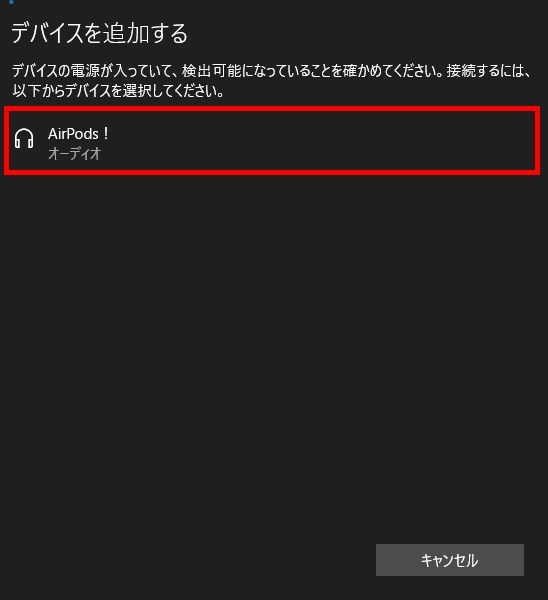Click the audio headset icon in device list

[x=24, y=139]
